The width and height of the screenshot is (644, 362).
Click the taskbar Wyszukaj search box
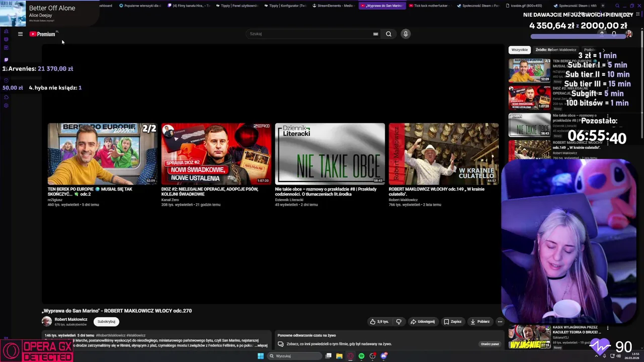point(294,356)
